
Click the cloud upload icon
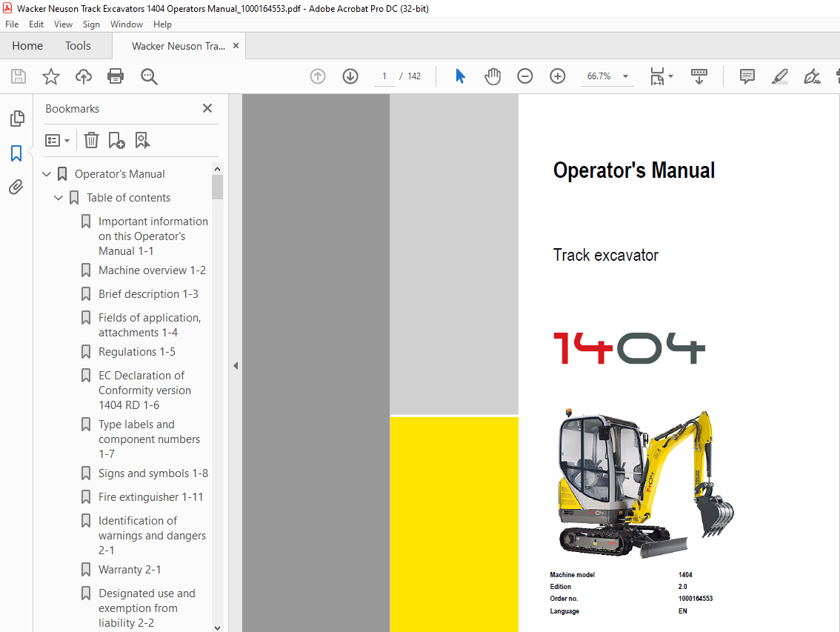[x=84, y=76]
